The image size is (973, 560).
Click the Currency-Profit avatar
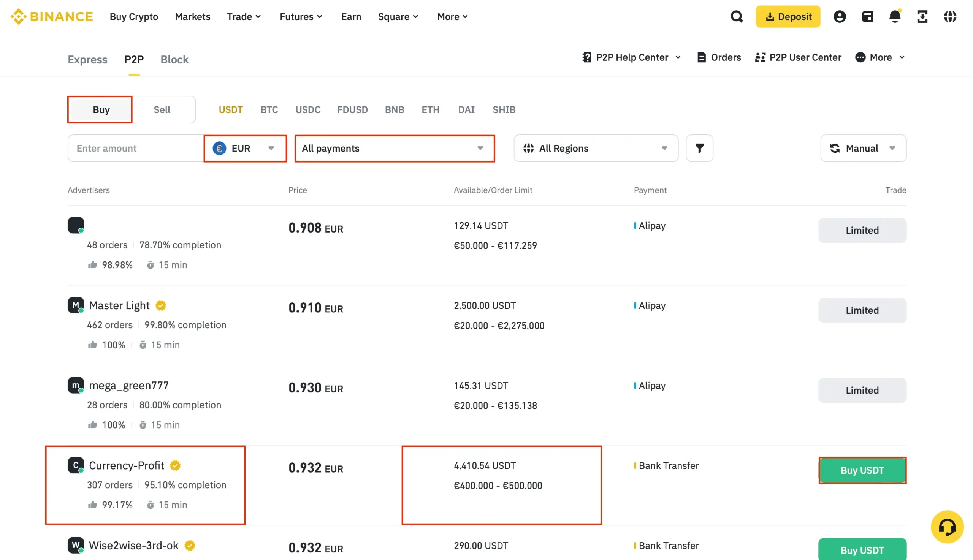(x=76, y=465)
